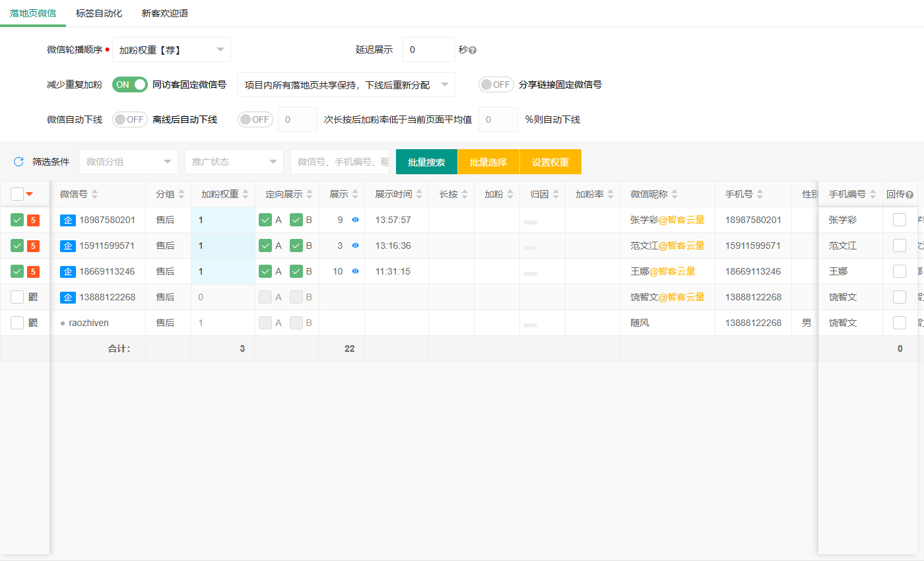
Task: Check 回传 checkbox in 王娜 row
Action: coord(900,271)
